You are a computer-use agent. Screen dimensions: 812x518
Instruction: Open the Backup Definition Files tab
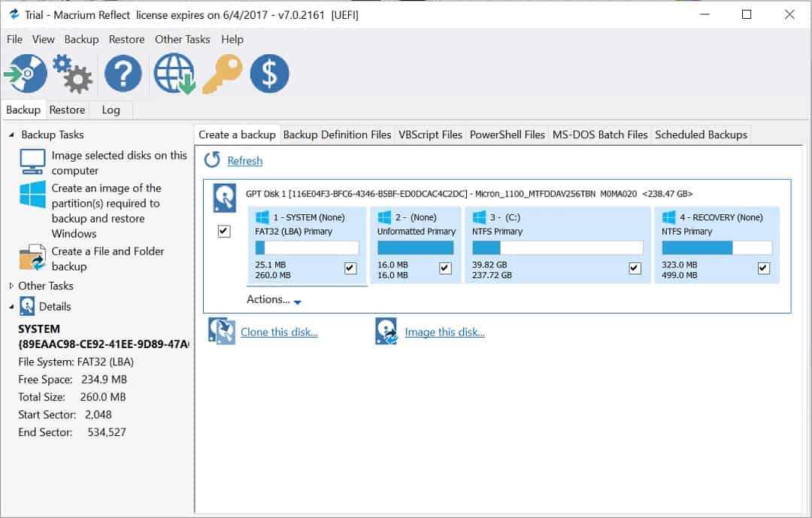337,135
